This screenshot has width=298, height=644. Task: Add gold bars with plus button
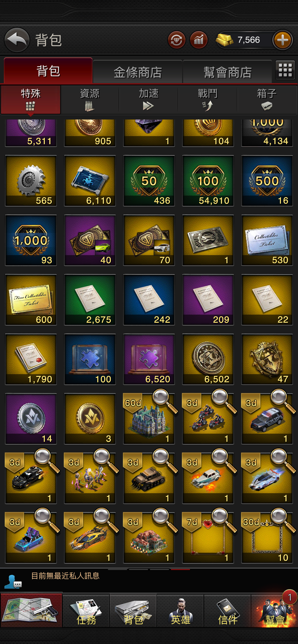(282, 40)
